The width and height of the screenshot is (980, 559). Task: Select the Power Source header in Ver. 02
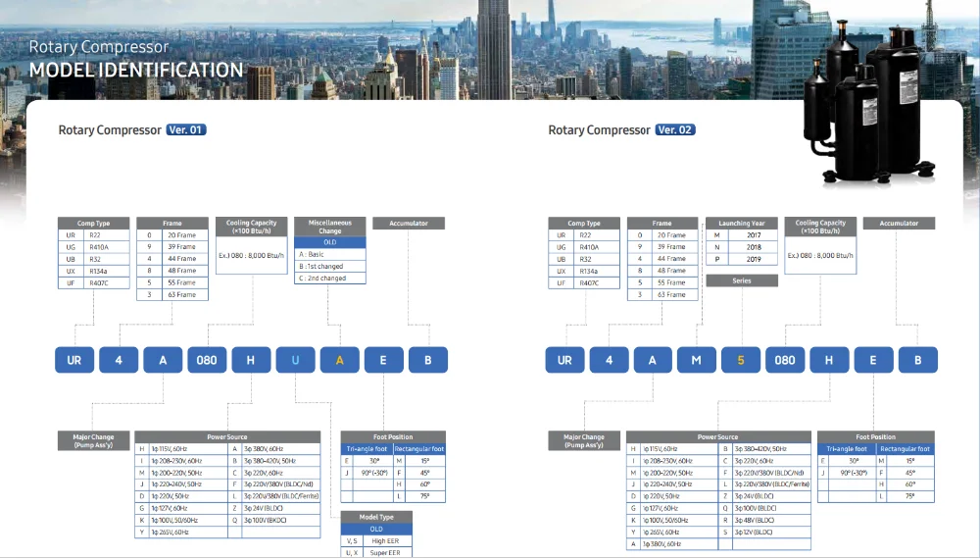[718, 437]
